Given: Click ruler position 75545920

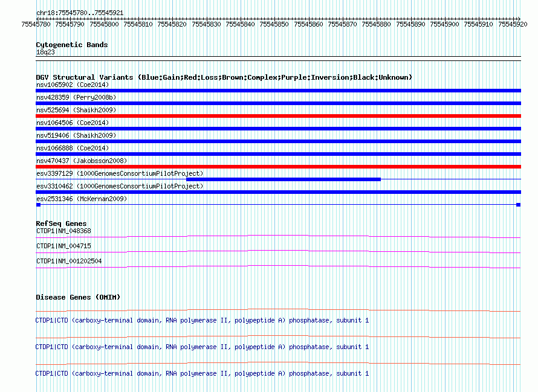Looking at the screenshot, I should [x=513, y=24].
